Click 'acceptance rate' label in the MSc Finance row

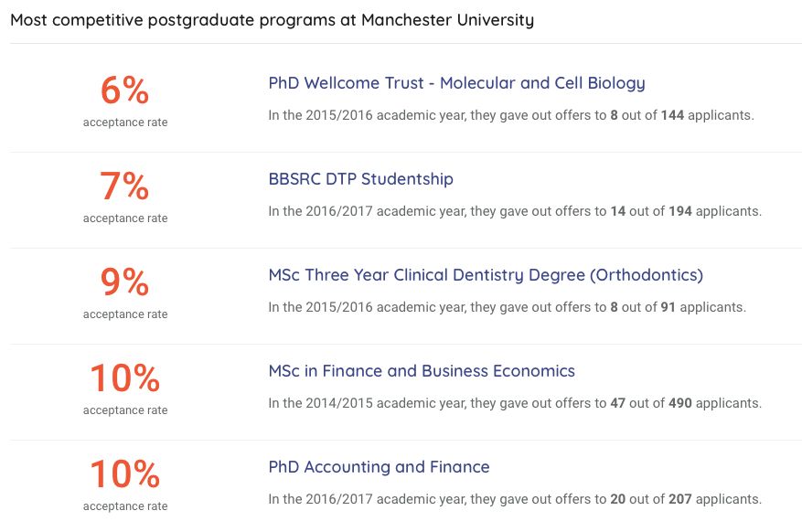coord(125,410)
